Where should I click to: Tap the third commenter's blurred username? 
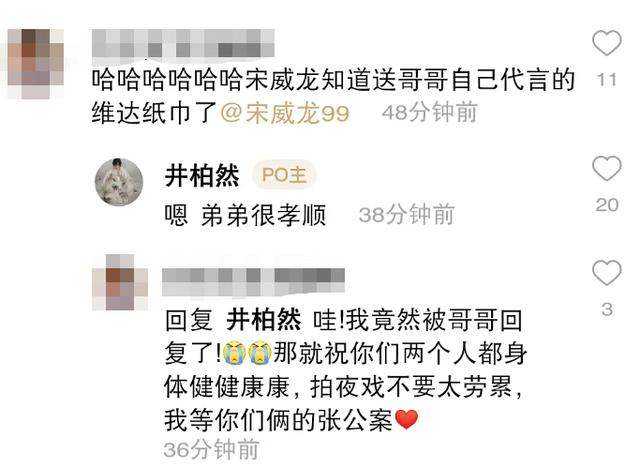(253, 281)
